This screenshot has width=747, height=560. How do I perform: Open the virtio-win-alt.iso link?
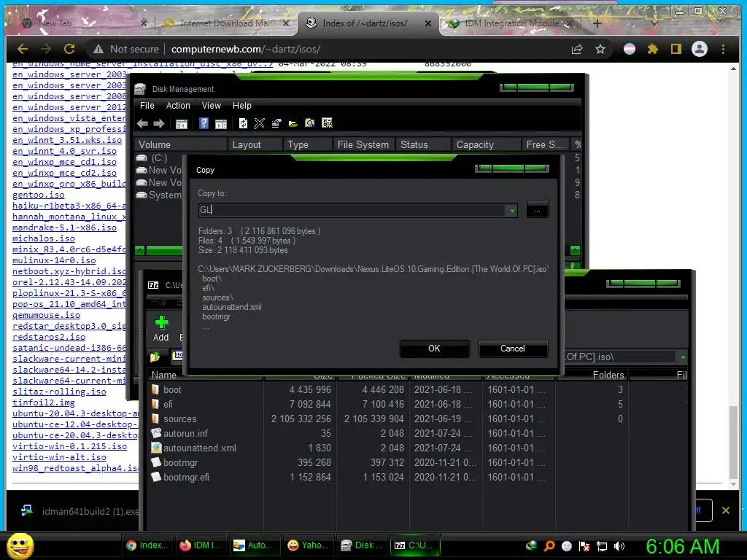coord(60,457)
